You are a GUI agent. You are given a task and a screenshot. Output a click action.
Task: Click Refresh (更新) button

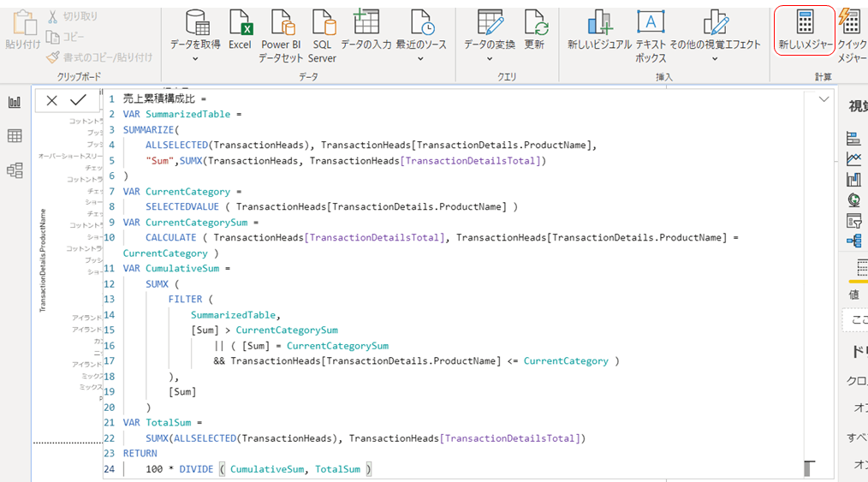pos(535,29)
